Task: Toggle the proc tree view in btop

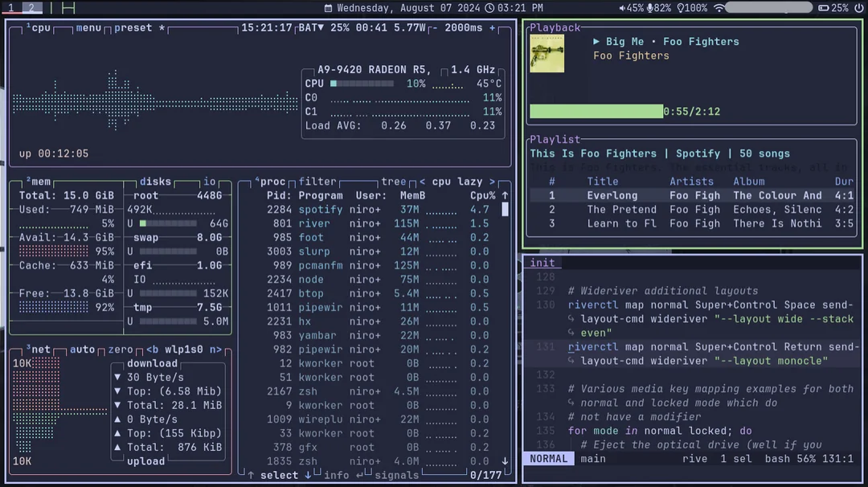Action: pyautogui.click(x=393, y=182)
